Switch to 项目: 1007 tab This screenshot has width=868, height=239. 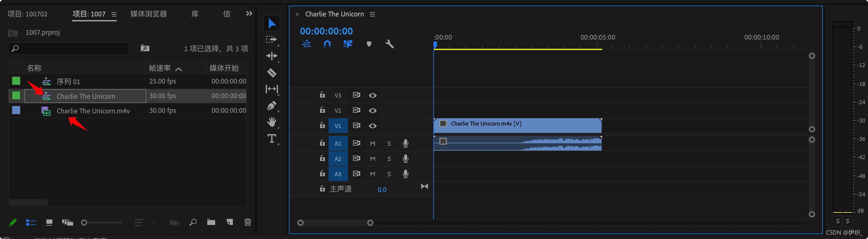89,14
